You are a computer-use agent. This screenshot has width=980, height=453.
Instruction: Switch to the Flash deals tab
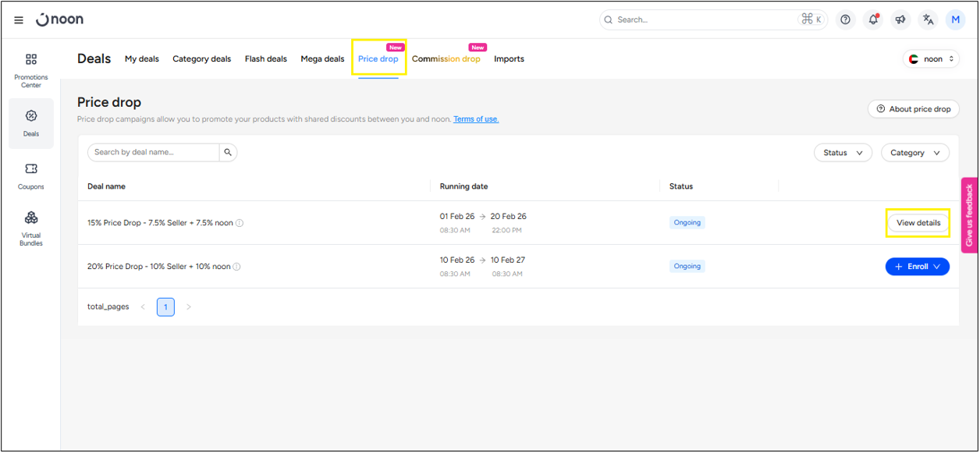265,59
